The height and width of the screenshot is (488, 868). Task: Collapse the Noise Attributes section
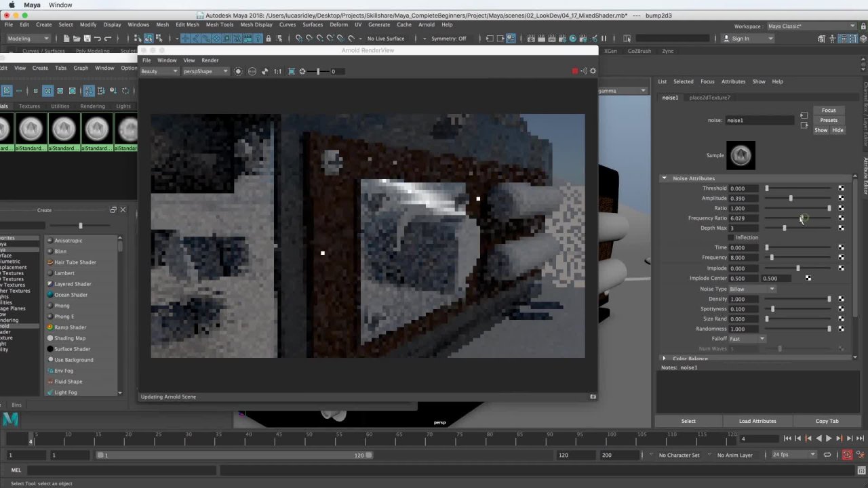665,178
